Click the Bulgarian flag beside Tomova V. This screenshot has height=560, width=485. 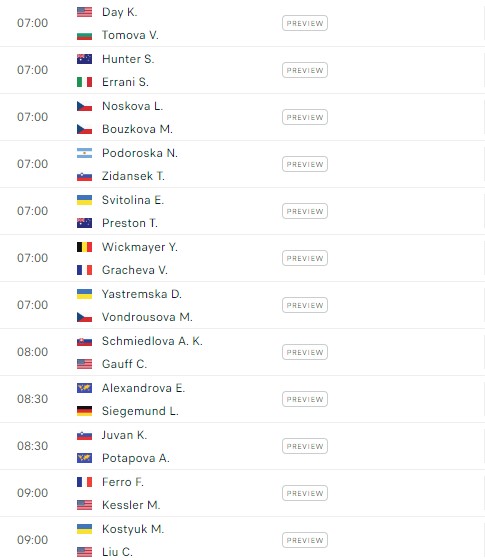click(x=84, y=35)
